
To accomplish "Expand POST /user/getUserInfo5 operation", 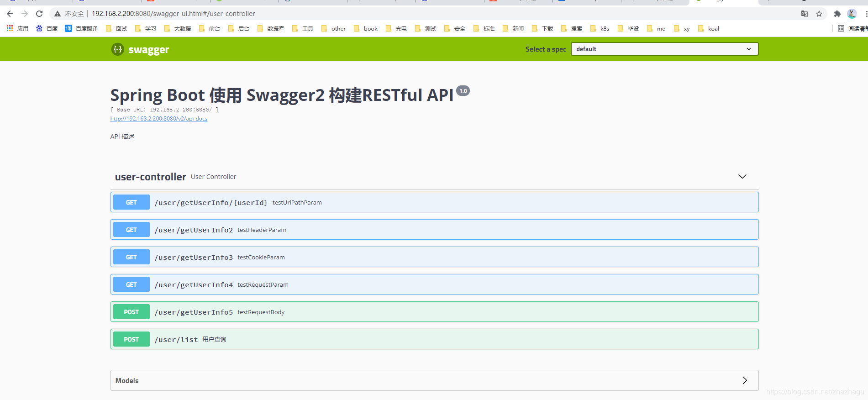I will (435, 312).
